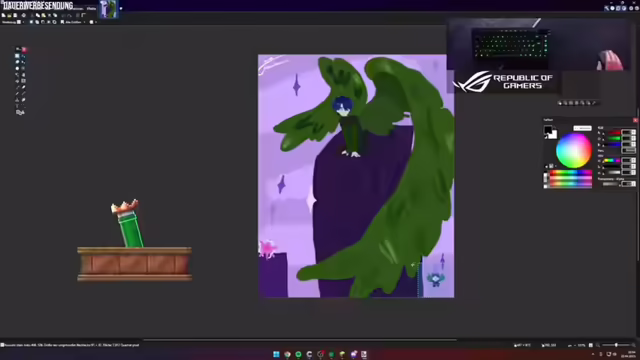
Task: Select the Text tool
Action: pos(17,106)
